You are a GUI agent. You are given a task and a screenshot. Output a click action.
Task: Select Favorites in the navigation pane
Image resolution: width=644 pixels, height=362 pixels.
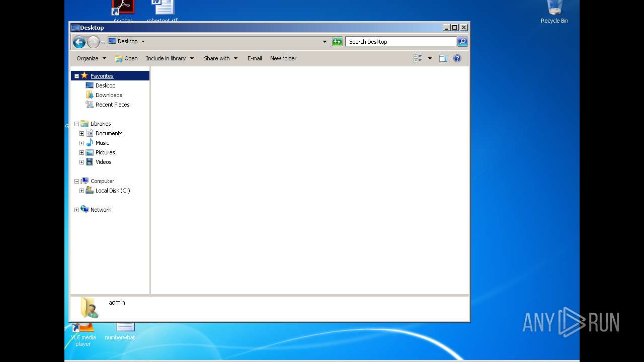point(102,76)
